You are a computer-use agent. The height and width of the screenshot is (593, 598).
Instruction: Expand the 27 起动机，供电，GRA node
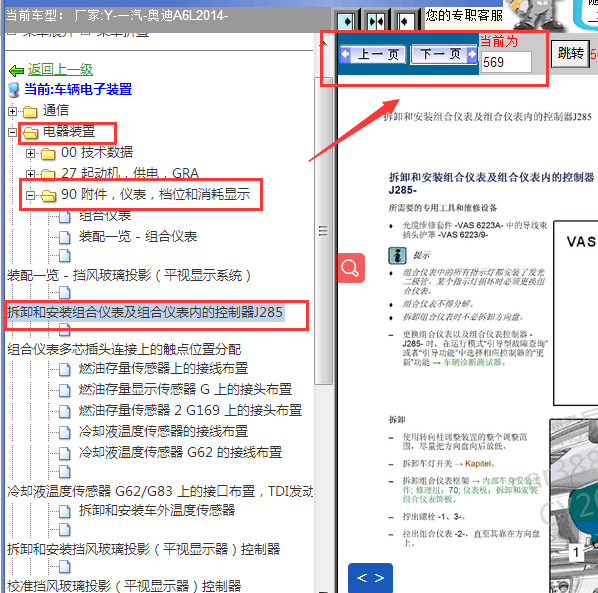31,174
